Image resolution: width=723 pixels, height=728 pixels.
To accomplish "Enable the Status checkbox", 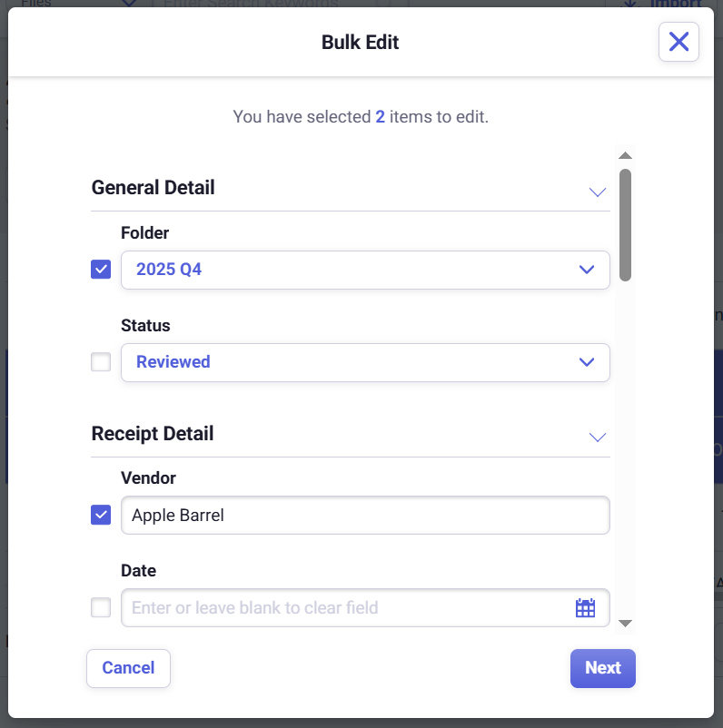I will (101, 362).
